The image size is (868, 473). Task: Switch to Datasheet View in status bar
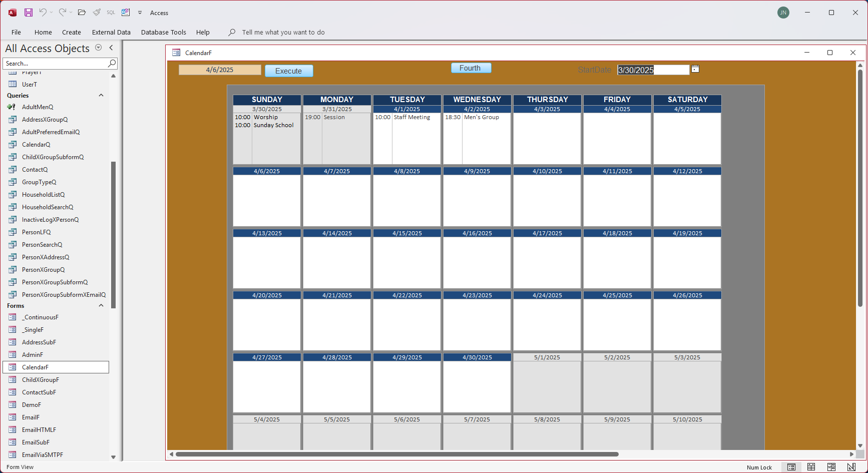click(811, 467)
